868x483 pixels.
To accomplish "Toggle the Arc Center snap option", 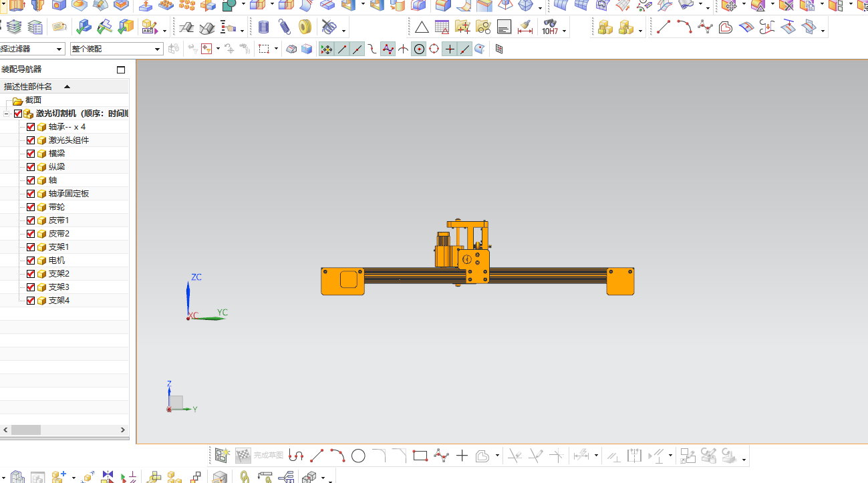I will pyautogui.click(x=419, y=49).
